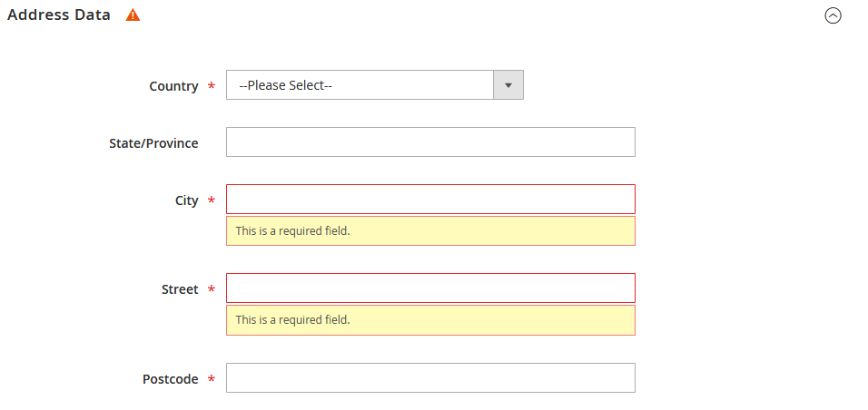The image size is (868, 410).
Task: Click into the Street input field
Action: tap(430, 288)
